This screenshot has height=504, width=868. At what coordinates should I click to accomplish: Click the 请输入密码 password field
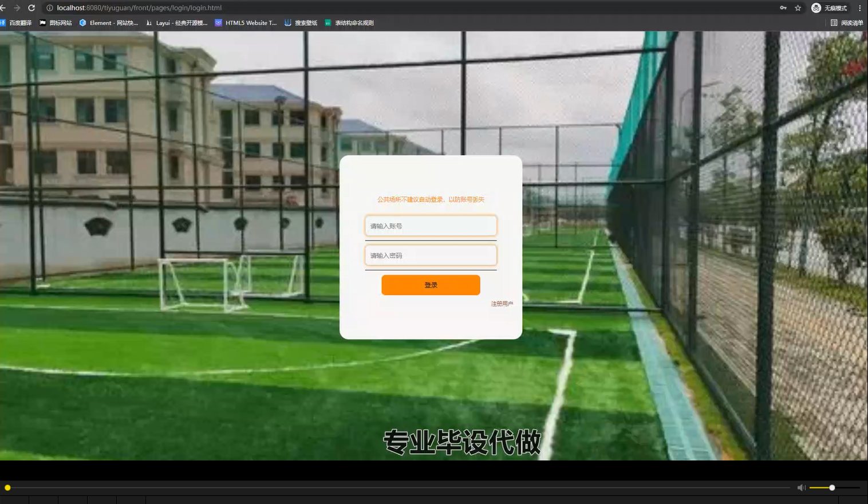point(431,255)
